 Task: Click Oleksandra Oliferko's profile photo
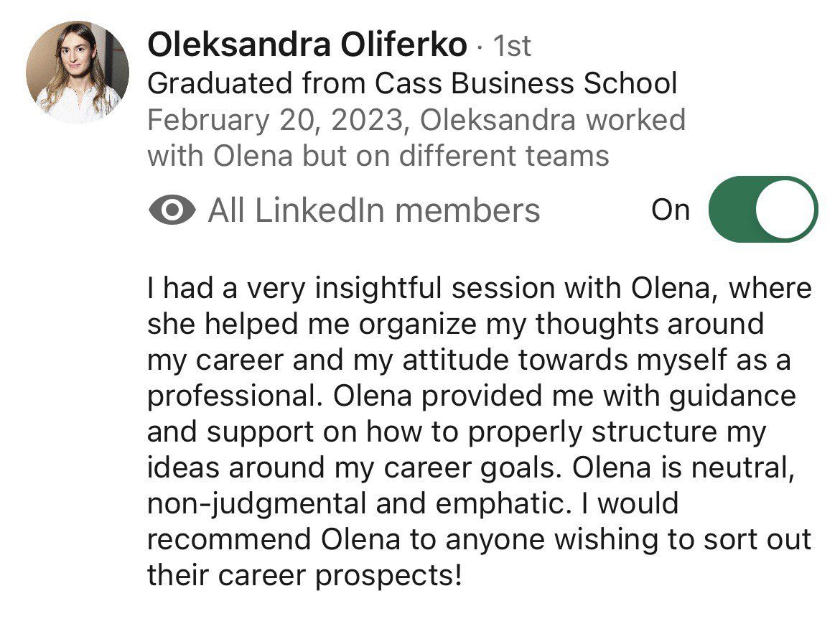pos(78,72)
